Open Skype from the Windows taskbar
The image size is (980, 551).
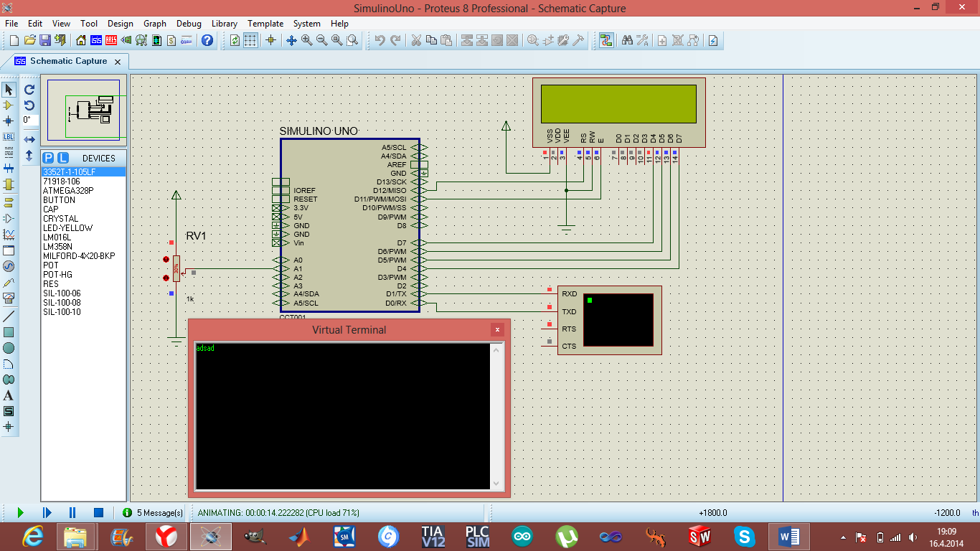[x=745, y=536]
